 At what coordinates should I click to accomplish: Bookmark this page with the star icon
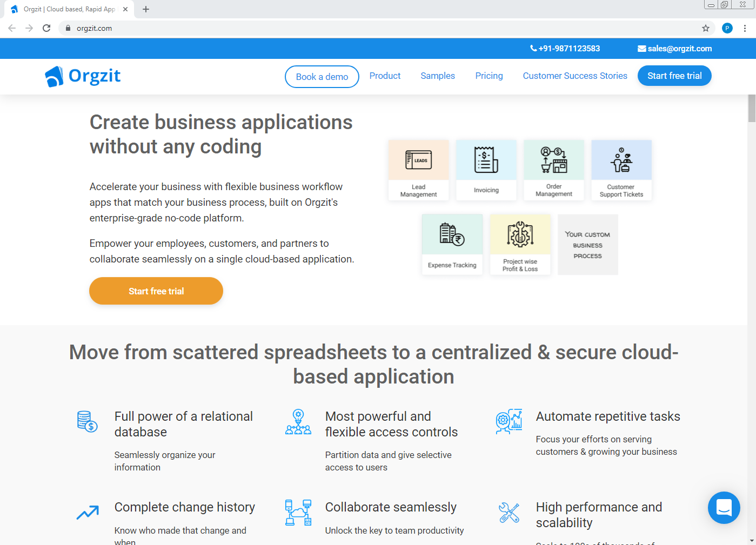706,28
